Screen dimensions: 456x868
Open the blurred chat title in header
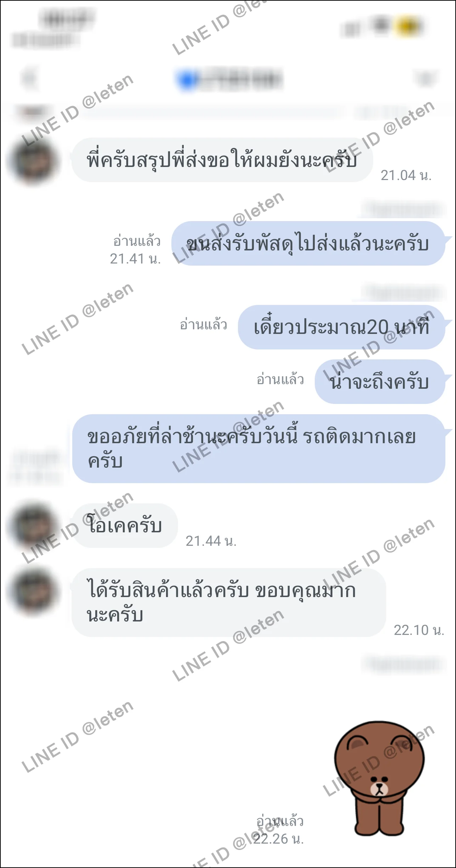click(229, 79)
